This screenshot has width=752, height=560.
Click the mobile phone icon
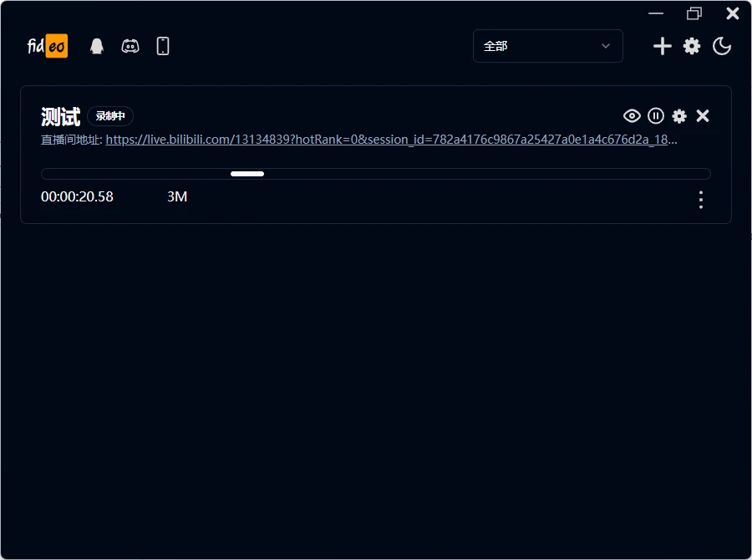click(x=163, y=46)
